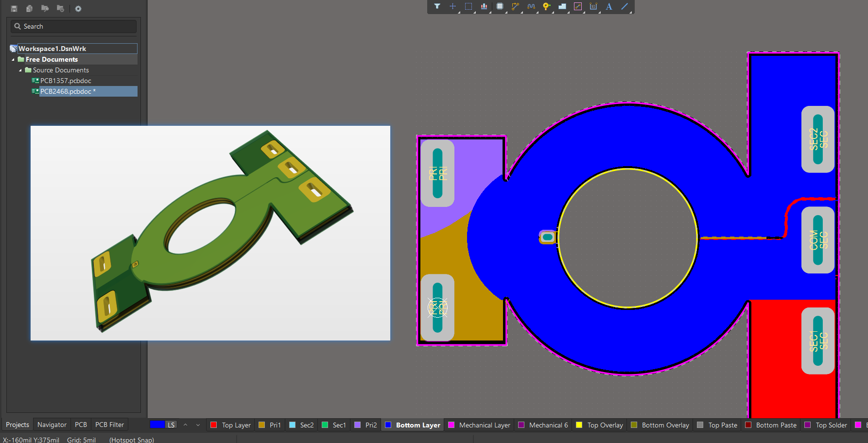Collapse the Free Documents tree node
The image size is (868, 443).
click(13, 60)
